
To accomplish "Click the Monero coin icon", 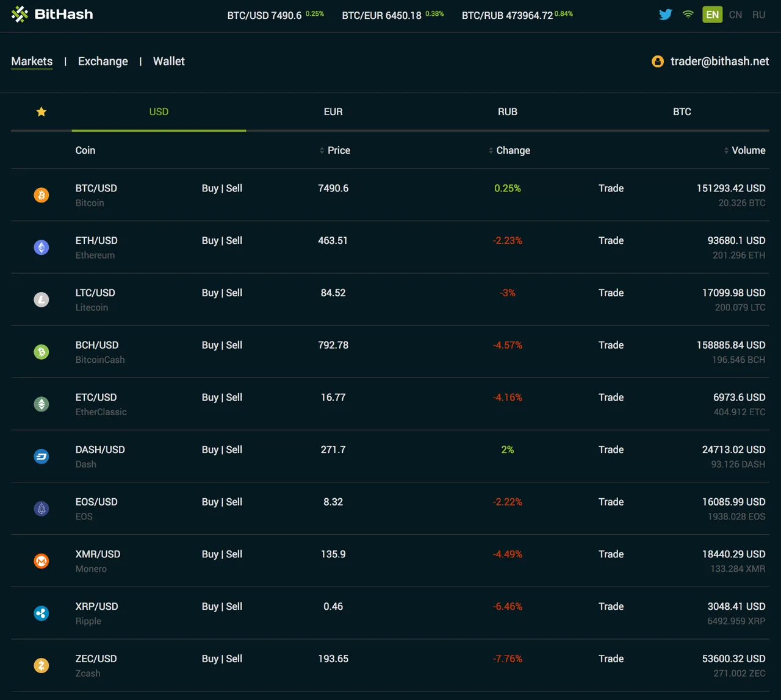I will coord(41,561).
